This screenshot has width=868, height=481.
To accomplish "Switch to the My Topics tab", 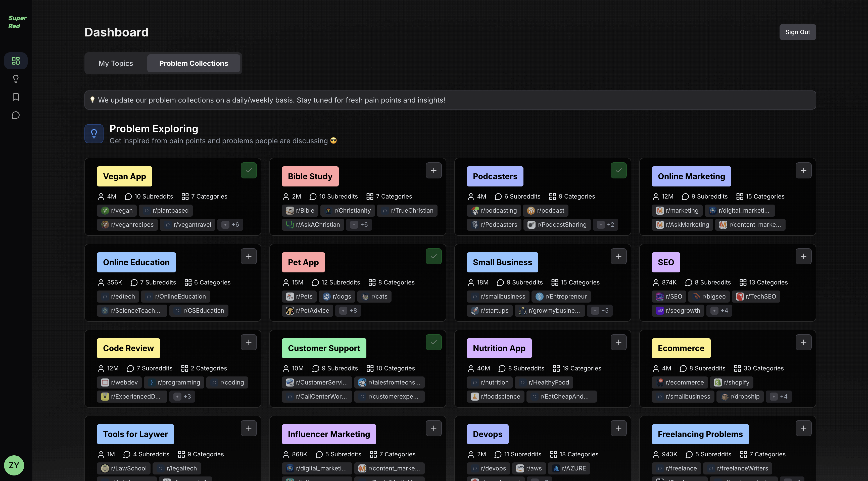I will (x=116, y=63).
